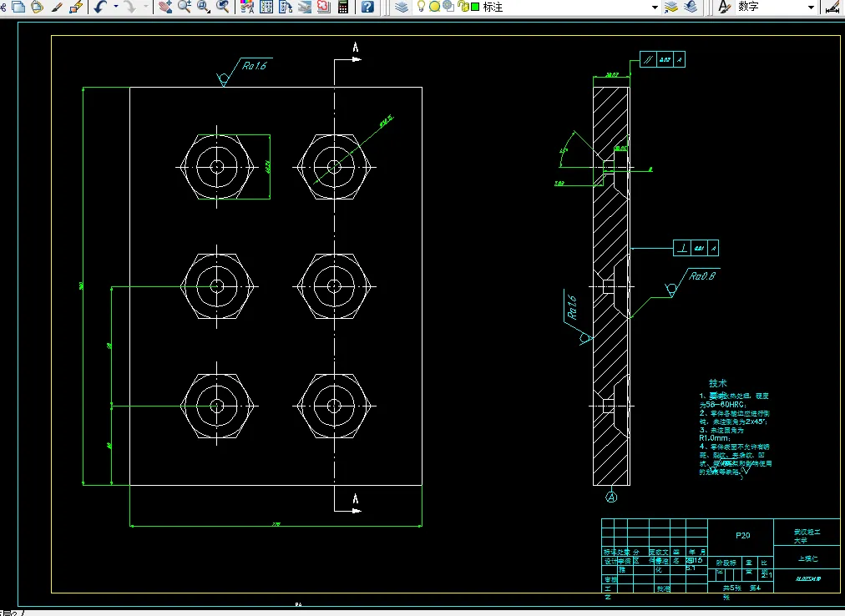Toggle viewport freeze for layer
Screen dimensions: 845x616
point(448,7)
